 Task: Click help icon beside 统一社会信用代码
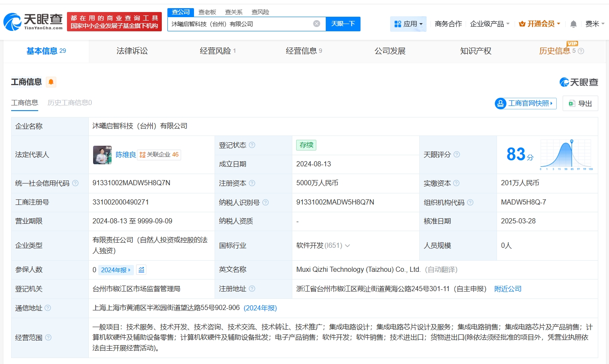point(76,183)
